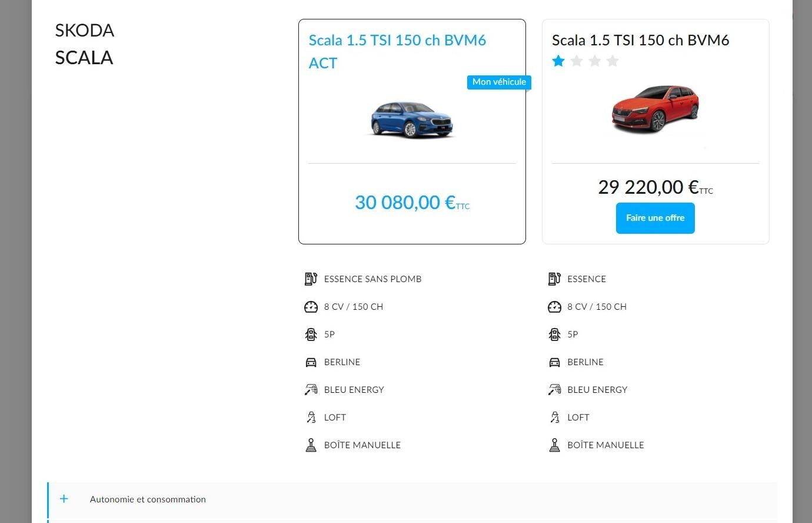Click the plus icon next to Autonomie et consommation
This screenshot has height=523, width=812.
coord(64,499)
